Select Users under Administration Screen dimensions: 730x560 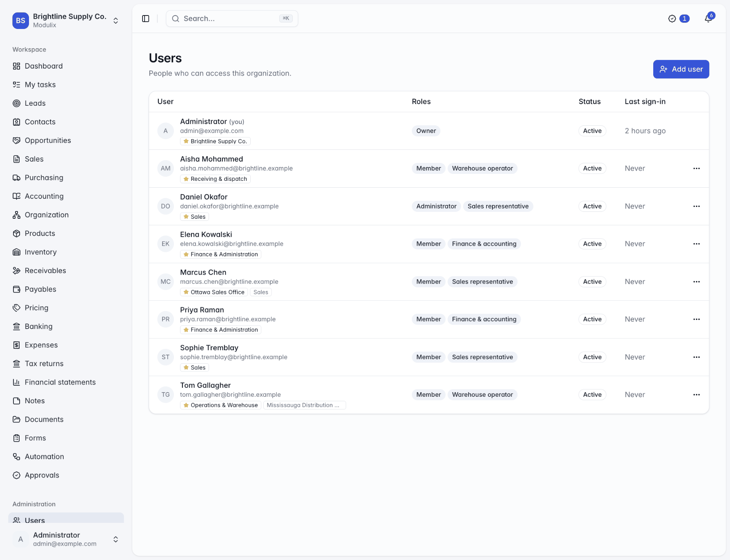pyautogui.click(x=66, y=518)
